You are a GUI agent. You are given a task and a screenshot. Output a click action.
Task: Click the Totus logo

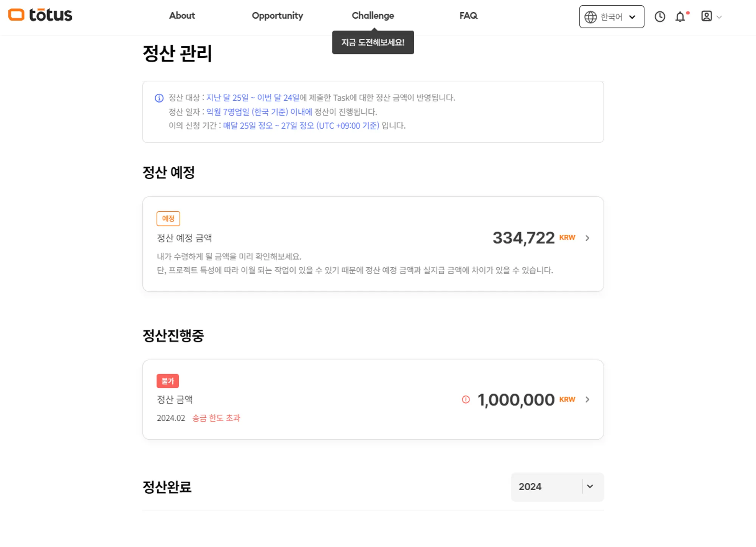point(40,15)
